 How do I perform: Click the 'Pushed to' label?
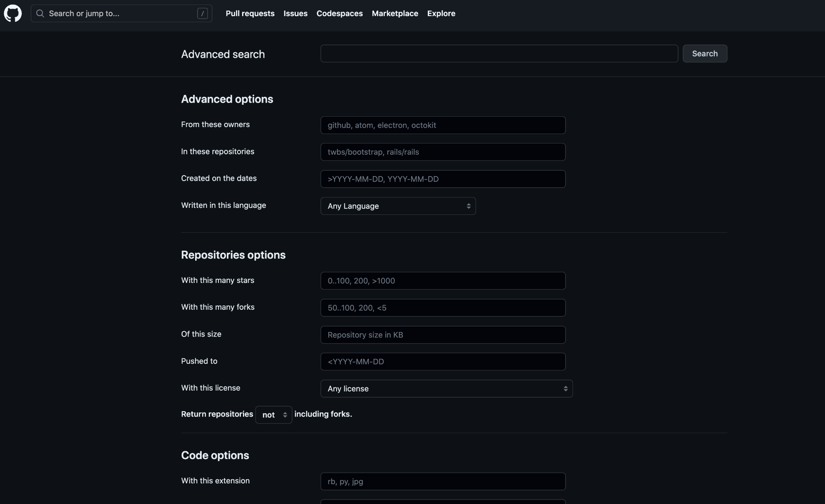[x=199, y=361]
